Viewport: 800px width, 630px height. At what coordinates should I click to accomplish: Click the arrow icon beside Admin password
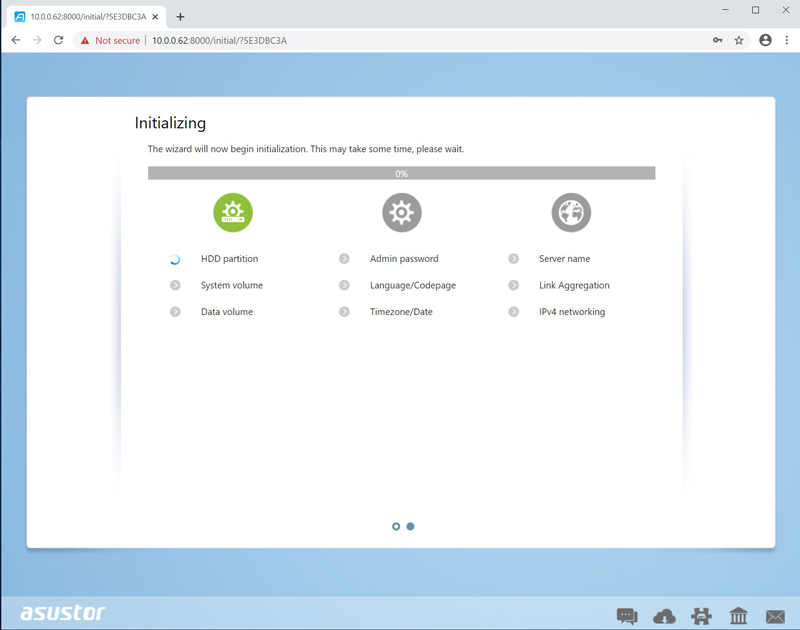[x=344, y=259]
